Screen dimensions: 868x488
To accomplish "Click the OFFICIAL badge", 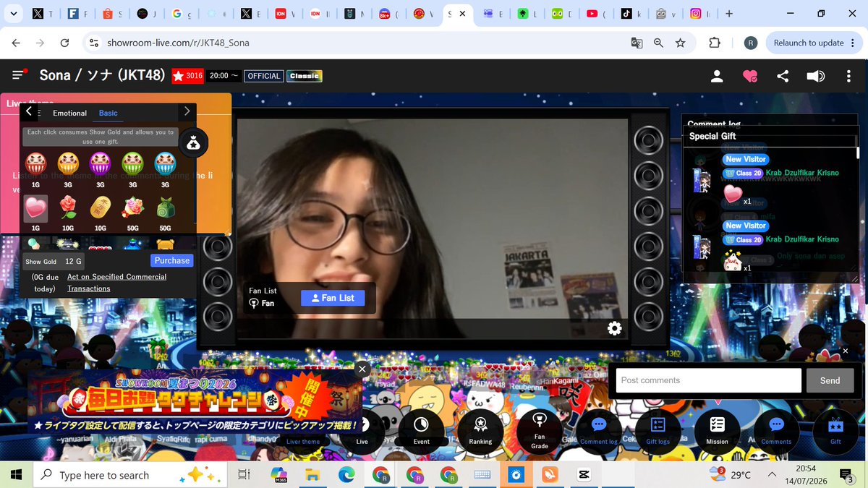I will (263, 76).
